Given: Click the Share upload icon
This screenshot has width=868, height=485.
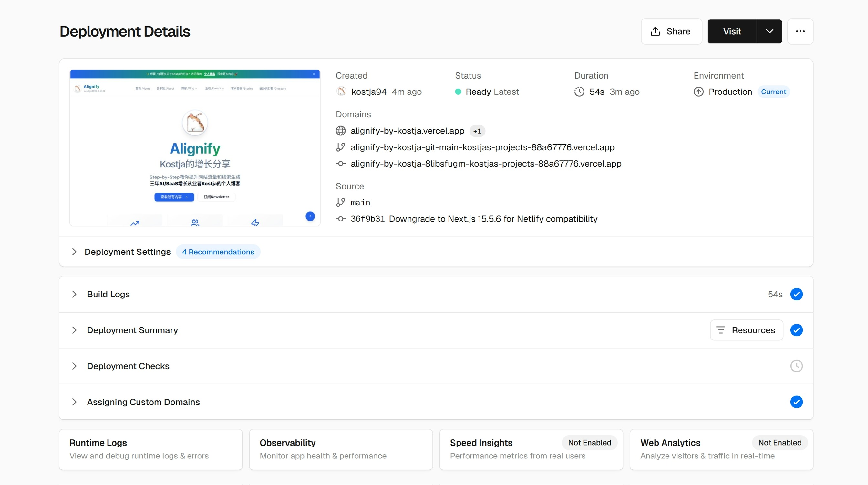Looking at the screenshot, I should 655,31.
